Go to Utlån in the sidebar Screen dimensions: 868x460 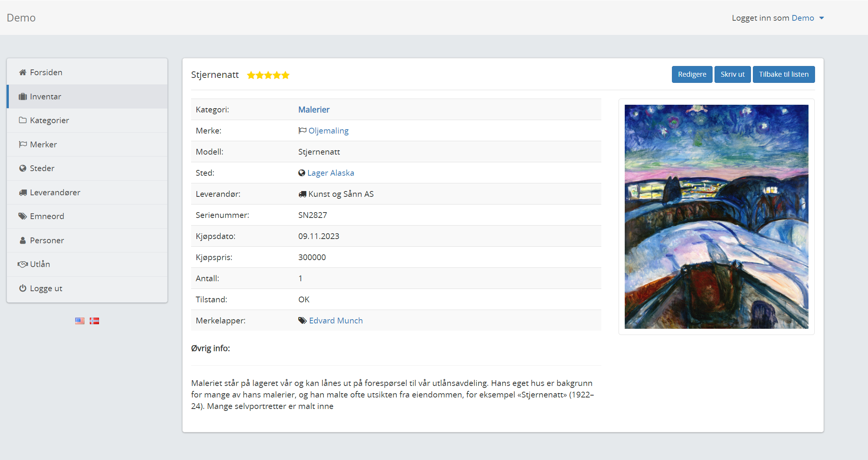(x=87, y=264)
